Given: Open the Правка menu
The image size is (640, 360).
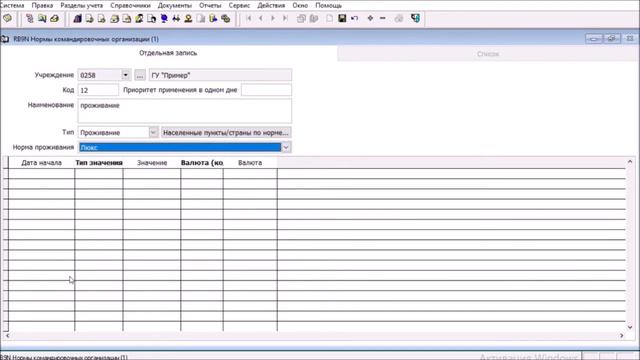Looking at the screenshot, I should (x=42, y=5).
